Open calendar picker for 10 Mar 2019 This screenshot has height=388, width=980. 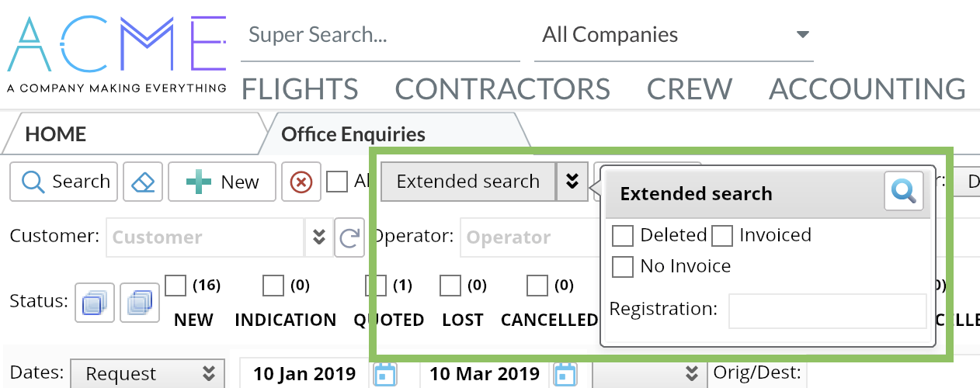(x=566, y=374)
